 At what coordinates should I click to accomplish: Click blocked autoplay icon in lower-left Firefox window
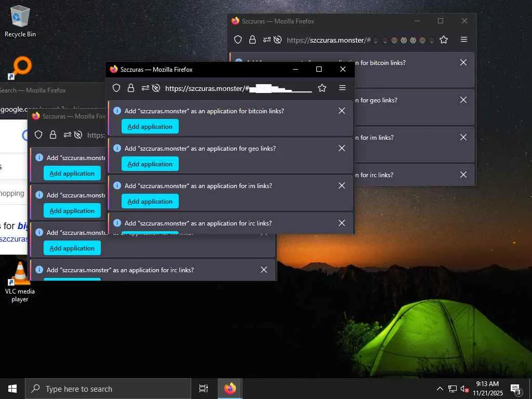point(78,135)
